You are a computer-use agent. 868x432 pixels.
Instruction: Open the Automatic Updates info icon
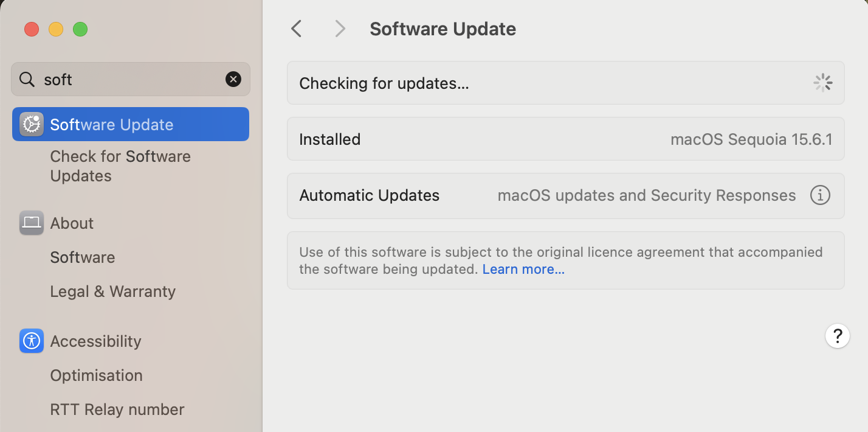pos(820,195)
